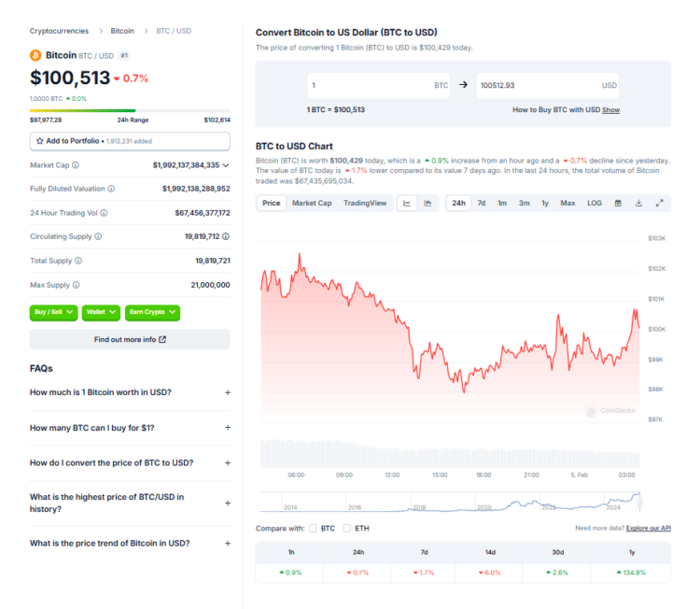
Task: Click the 2020 marker in navigator chart
Action: click(484, 507)
